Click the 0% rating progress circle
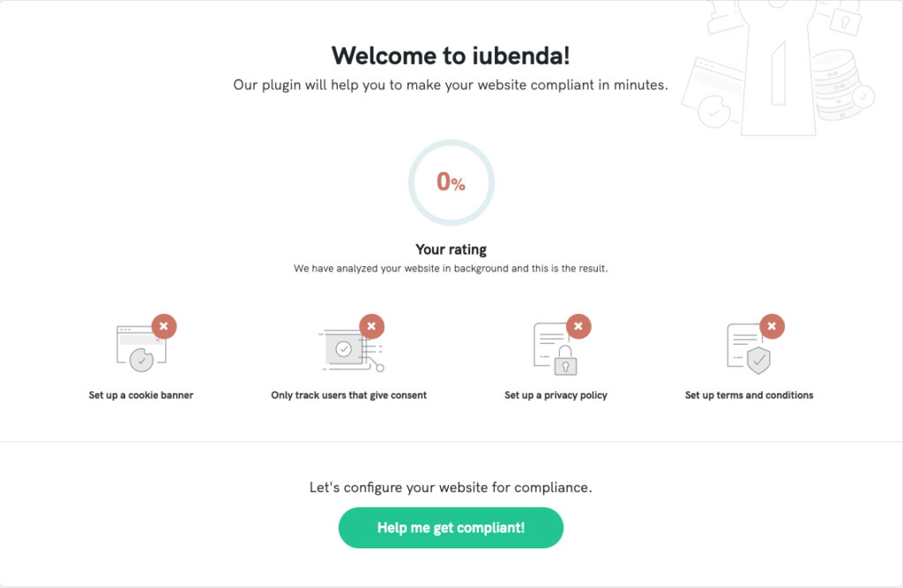 [451, 182]
